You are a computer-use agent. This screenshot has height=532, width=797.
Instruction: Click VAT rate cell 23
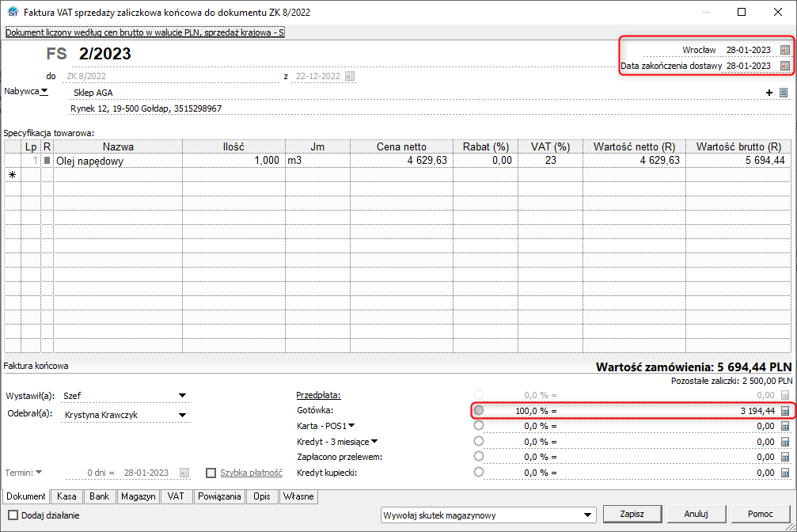coord(551,161)
